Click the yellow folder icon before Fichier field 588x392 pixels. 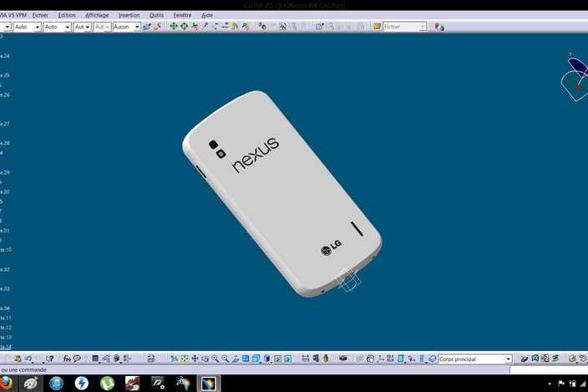coord(378,26)
